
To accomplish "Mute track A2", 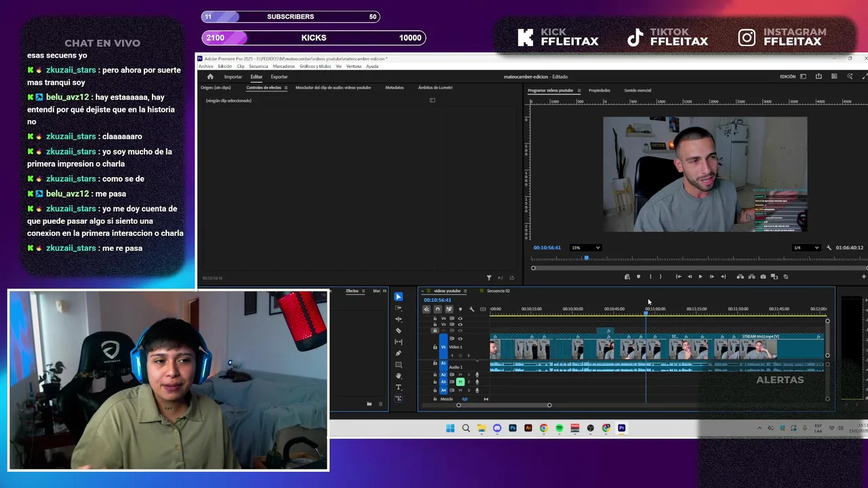I will (460, 375).
